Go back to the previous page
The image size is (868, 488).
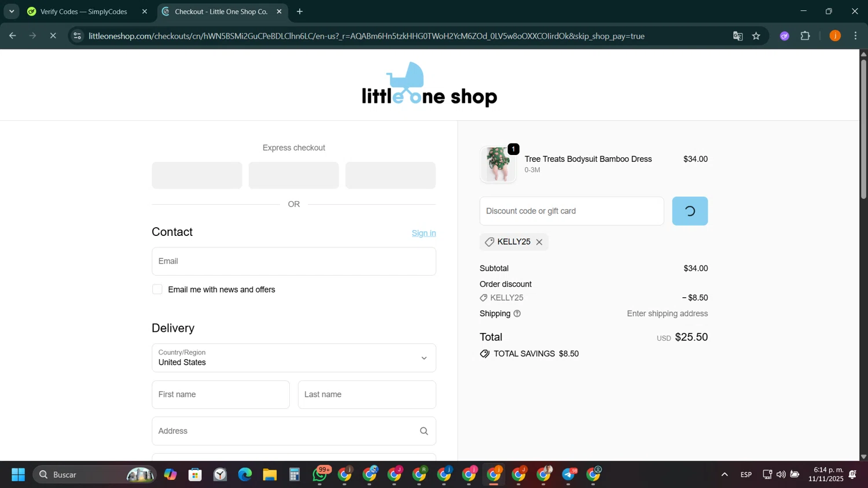click(12, 36)
